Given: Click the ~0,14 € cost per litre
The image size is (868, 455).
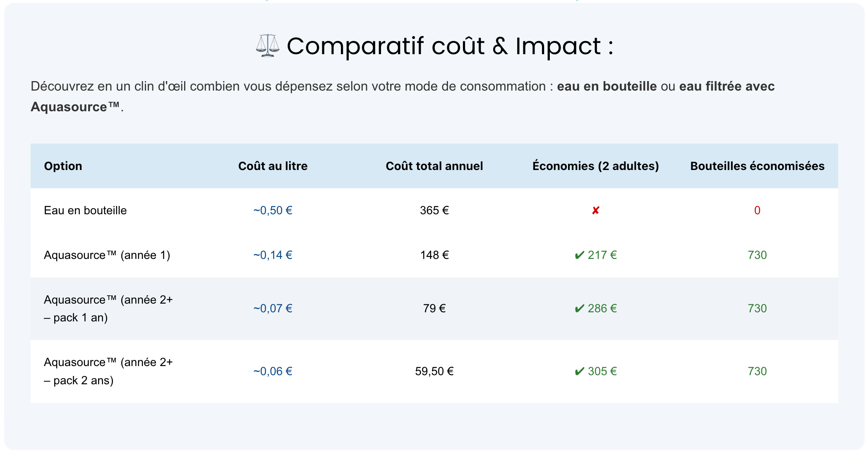Looking at the screenshot, I should pyautogui.click(x=273, y=255).
